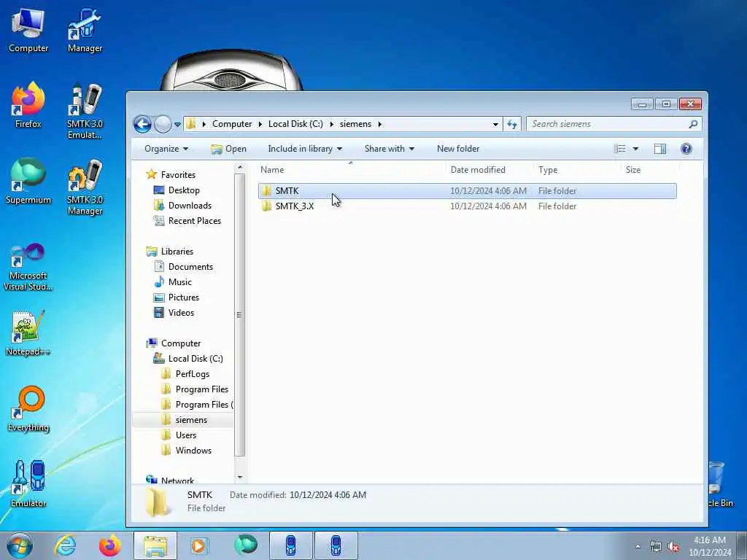Open the Computer desktop icon

point(28,29)
